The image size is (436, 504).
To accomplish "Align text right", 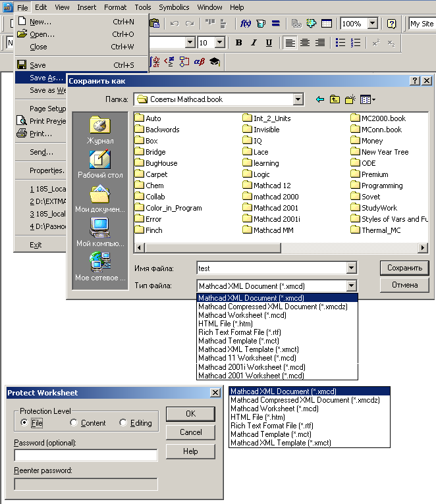I will coord(320,42).
